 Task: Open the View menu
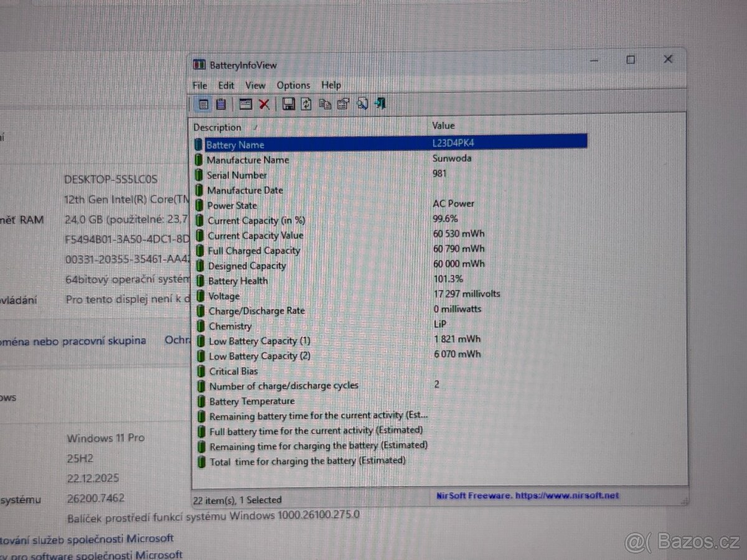[255, 85]
